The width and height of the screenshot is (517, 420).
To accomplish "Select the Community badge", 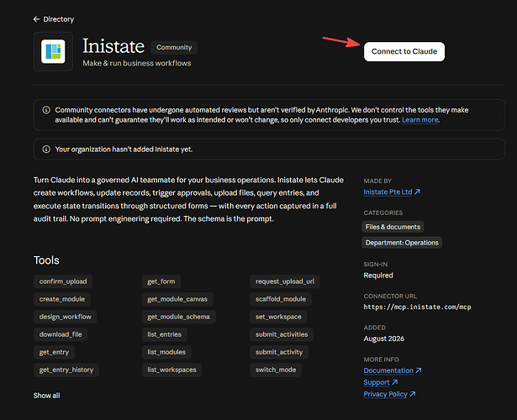I will (x=174, y=47).
